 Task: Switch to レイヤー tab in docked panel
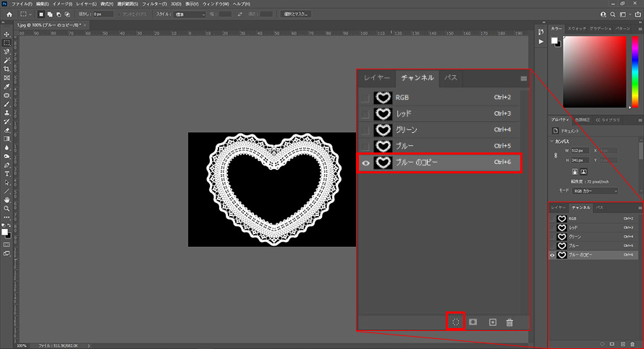pos(559,207)
